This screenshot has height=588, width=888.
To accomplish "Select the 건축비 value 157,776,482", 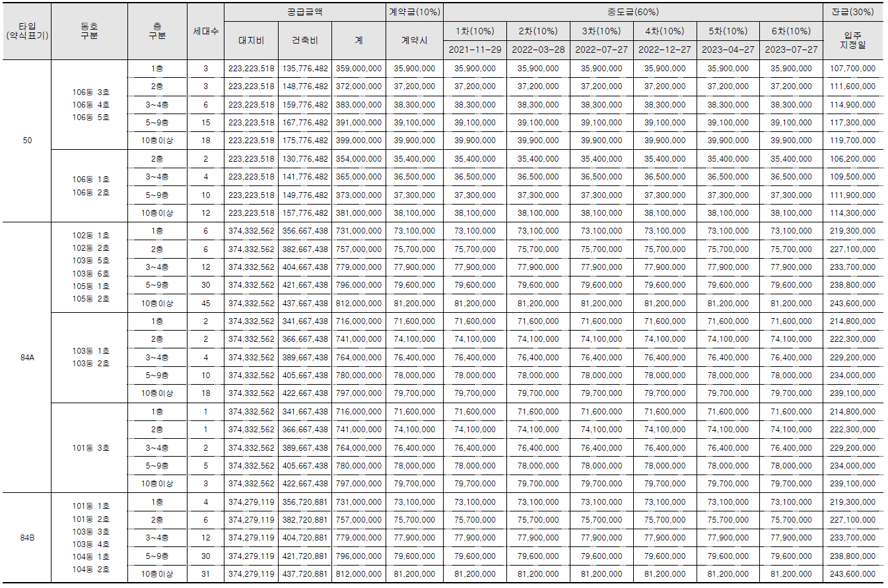I will click(305, 213).
